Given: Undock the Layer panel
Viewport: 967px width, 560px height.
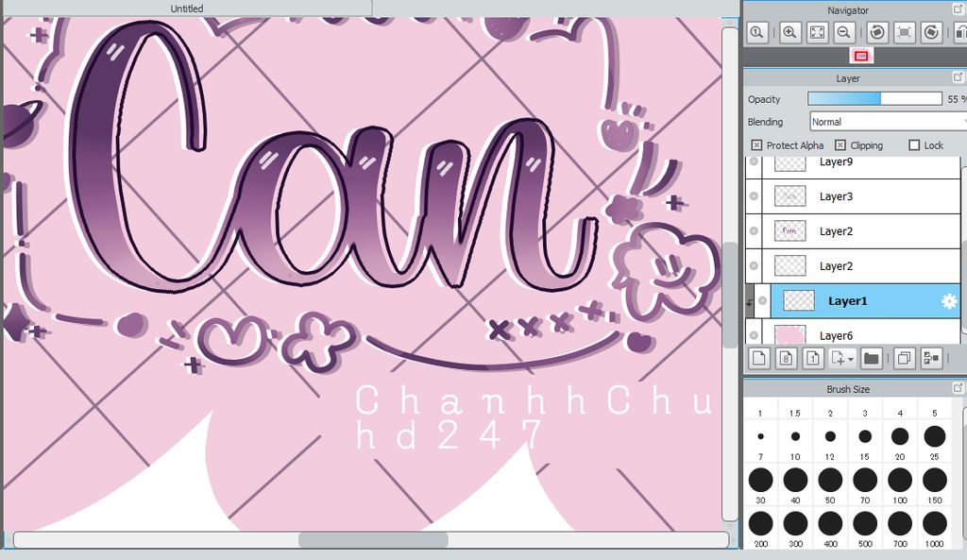Looking at the screenshot, I should click(x=959, y=77).
